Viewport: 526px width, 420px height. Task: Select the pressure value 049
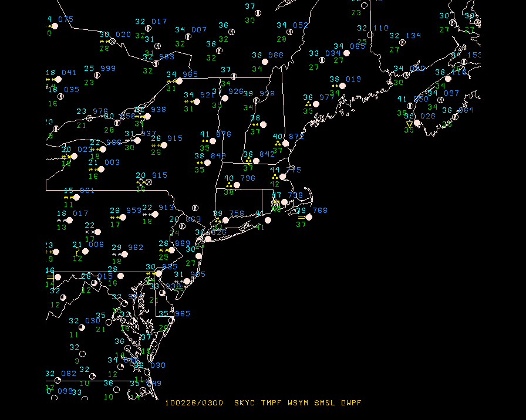coord(154,383)
